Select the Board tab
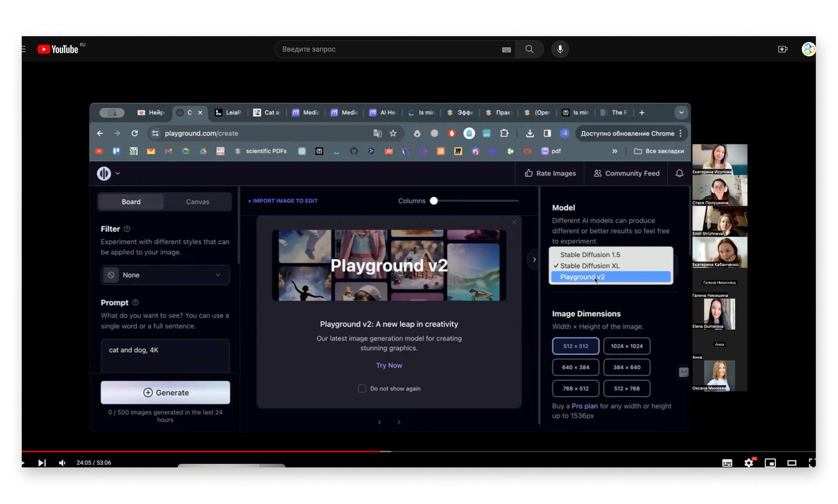Screen dimensions: 838x504 pos(131,202)
